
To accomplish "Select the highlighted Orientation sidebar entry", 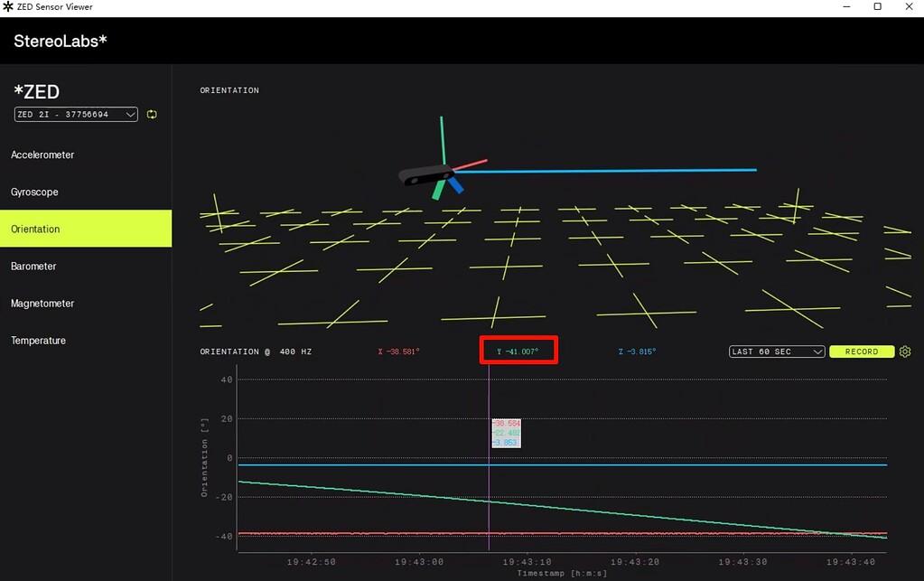I will [34, 229].
